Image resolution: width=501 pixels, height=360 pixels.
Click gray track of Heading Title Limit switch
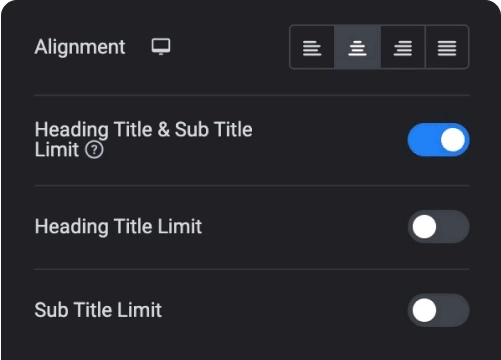[x=454, y=227]
